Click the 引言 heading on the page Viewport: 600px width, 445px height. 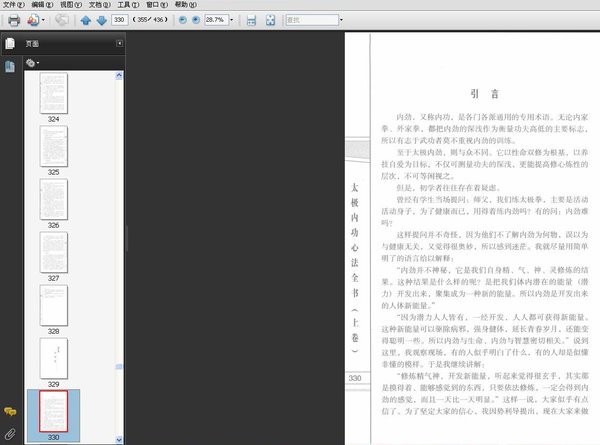484,94
